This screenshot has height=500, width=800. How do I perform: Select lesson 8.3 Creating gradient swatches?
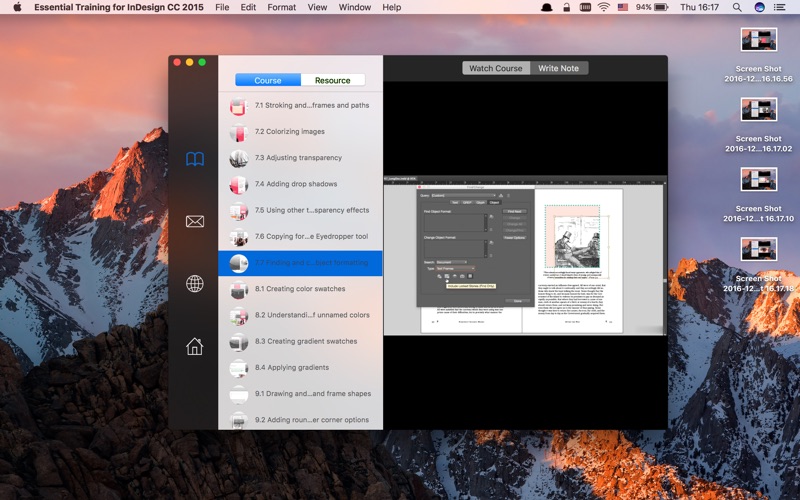301,341
